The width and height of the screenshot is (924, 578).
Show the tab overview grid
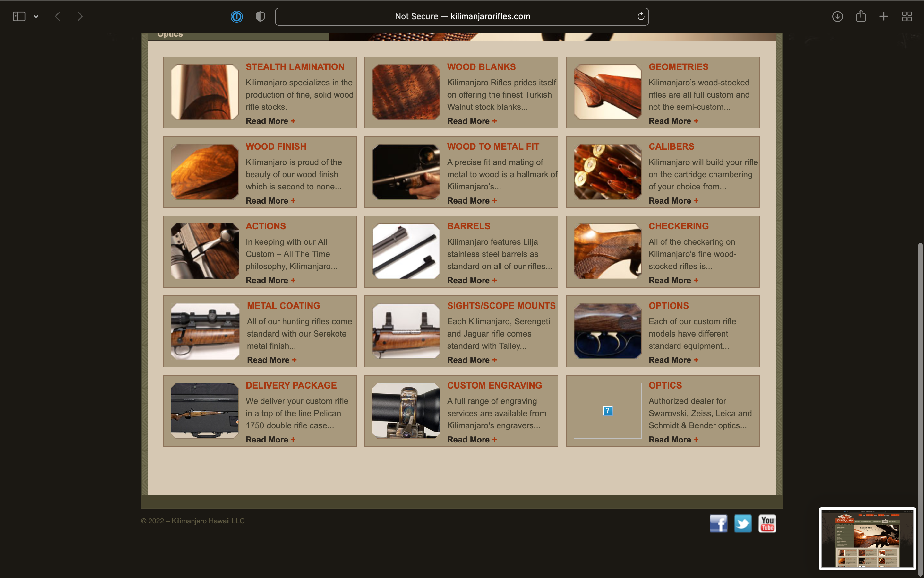pos(907,16)
